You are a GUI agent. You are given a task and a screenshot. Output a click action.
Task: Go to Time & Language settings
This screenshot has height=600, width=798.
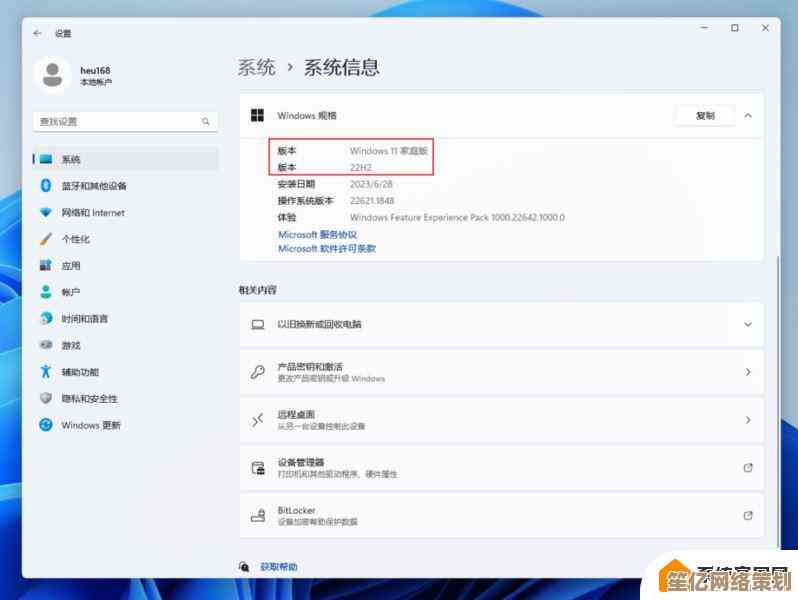84,319
